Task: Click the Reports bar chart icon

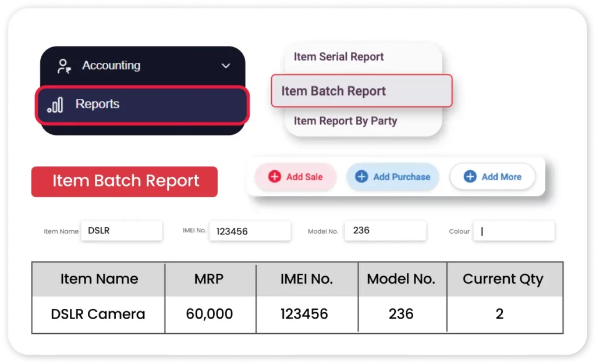Action: 55,105
